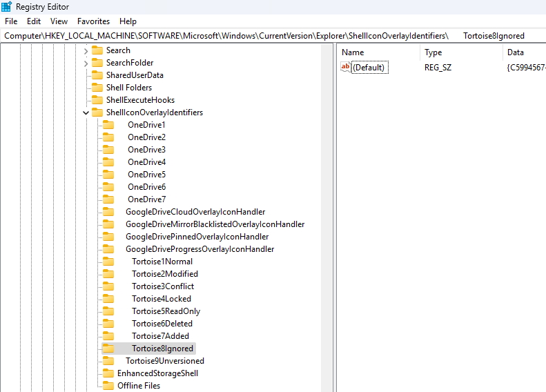
Task: Select the Shell Folders key label
Action: click(129, 88)
